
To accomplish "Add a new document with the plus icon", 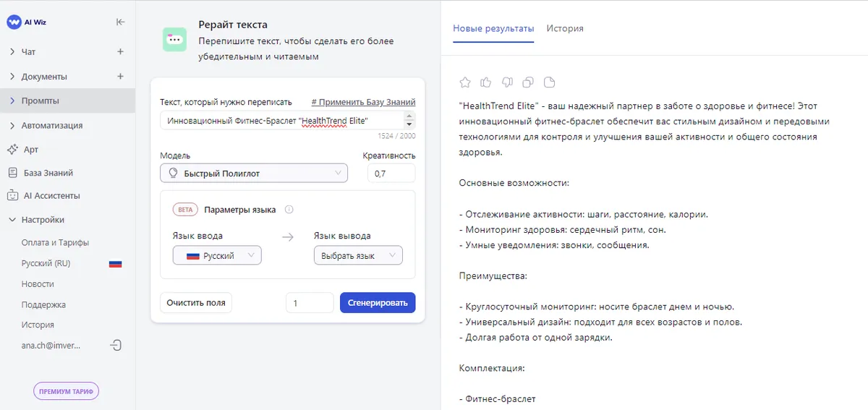I will (120, 77).
